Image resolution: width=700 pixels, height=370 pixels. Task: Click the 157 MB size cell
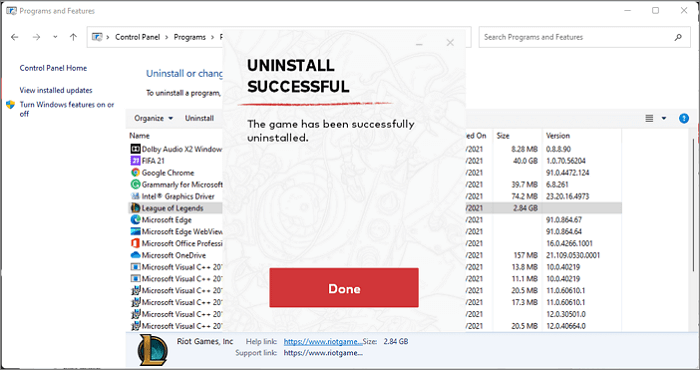pyautogui.click(x=525, y=255)
